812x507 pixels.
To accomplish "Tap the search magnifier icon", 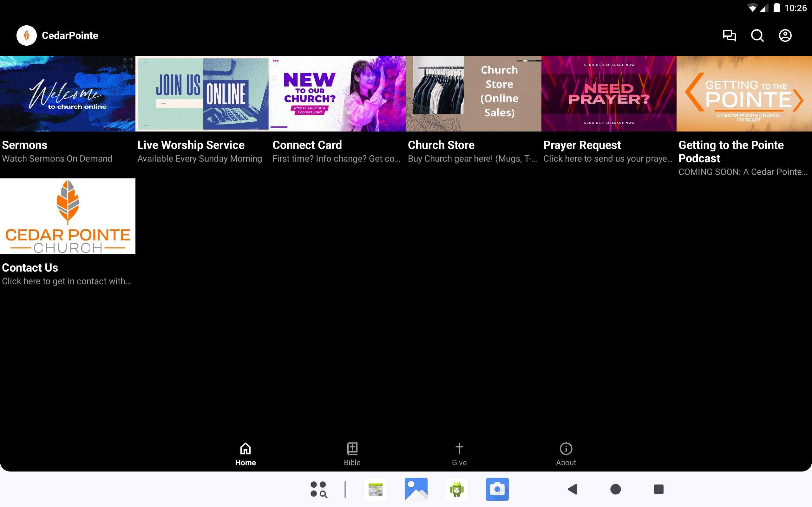I will tap(757, 35).
